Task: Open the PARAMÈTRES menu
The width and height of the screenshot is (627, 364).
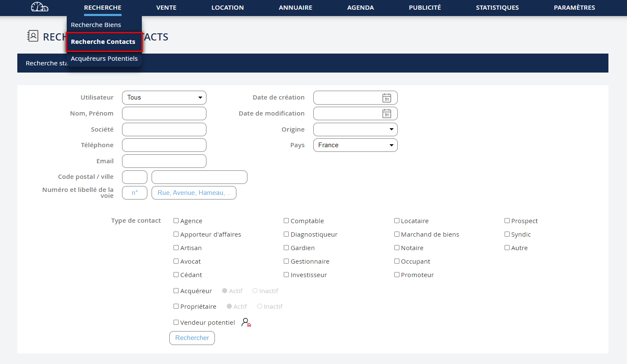Action: pyautogui.click(x=574, y=8)
